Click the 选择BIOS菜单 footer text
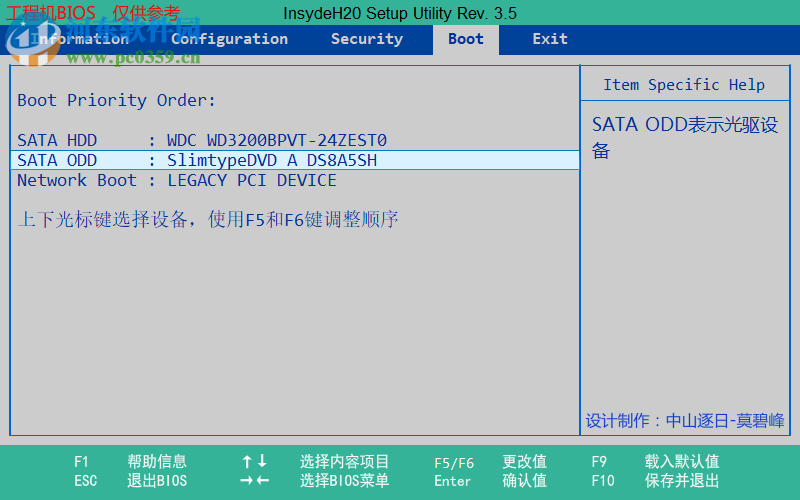 (x=344, y=481)
